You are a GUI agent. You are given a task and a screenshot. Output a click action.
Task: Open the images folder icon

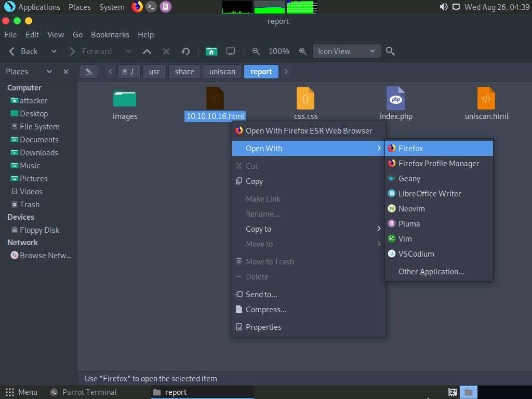125,99
